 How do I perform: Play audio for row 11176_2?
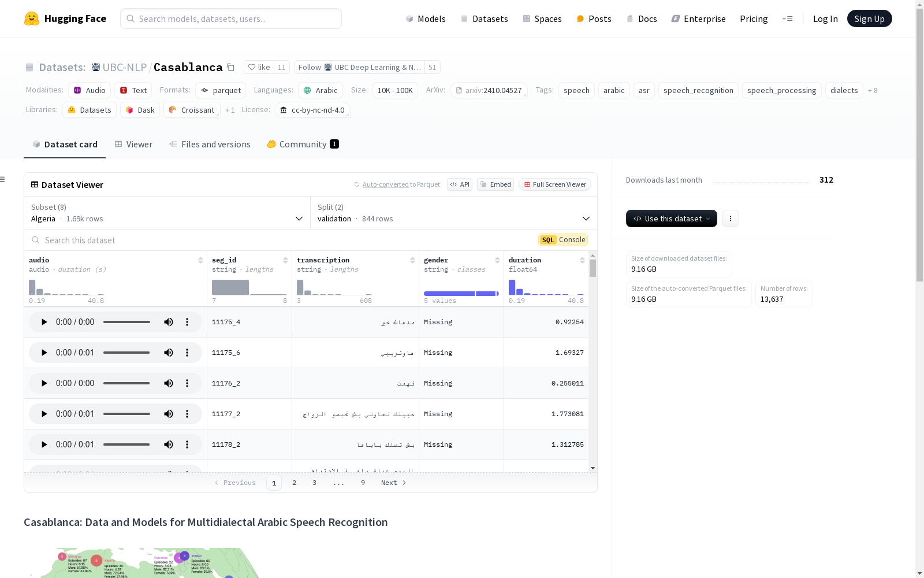44,383
